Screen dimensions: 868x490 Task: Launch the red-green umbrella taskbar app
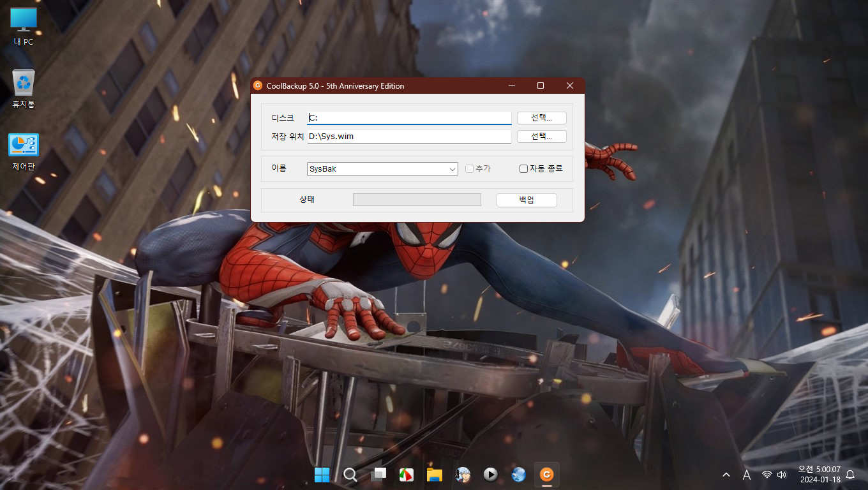coord(406,475)
